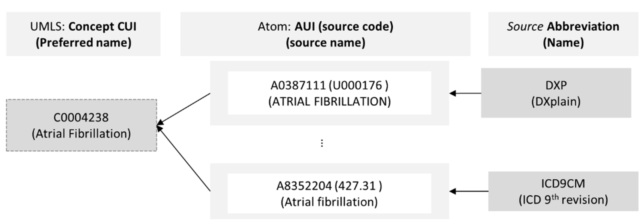This screenshot has width=644, height=224.
Task: Click the (ICD 9th revision) label
Action: click(x=563, y=200)
